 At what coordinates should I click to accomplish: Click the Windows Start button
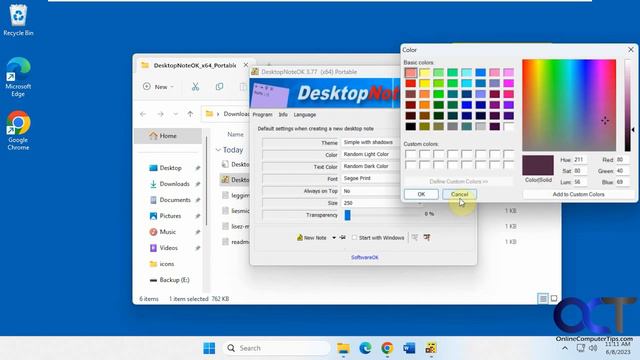tap(209, 348)
